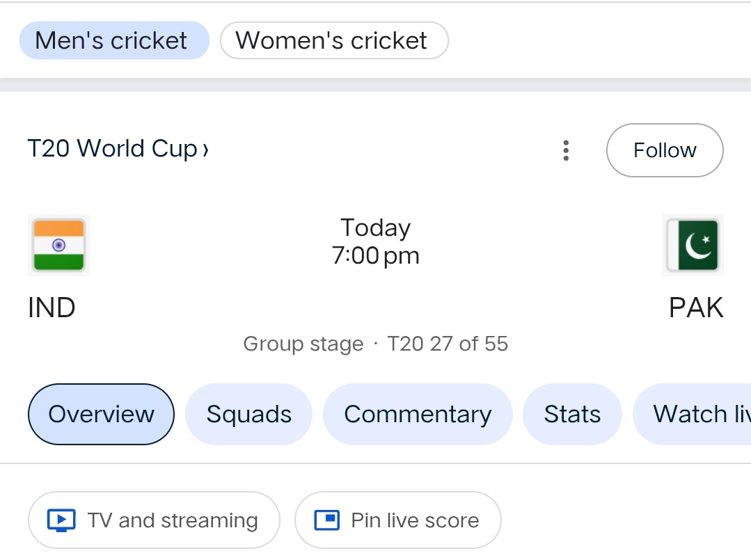
Task: Click the India flag icon
Action: pos(59,245)
